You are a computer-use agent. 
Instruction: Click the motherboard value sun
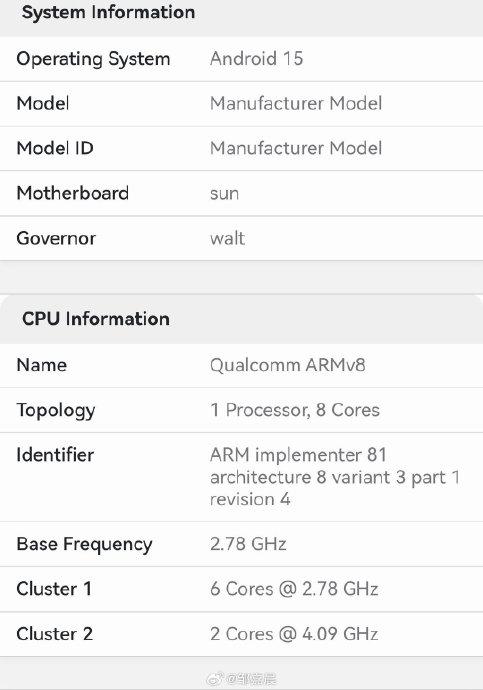point(224,194)
